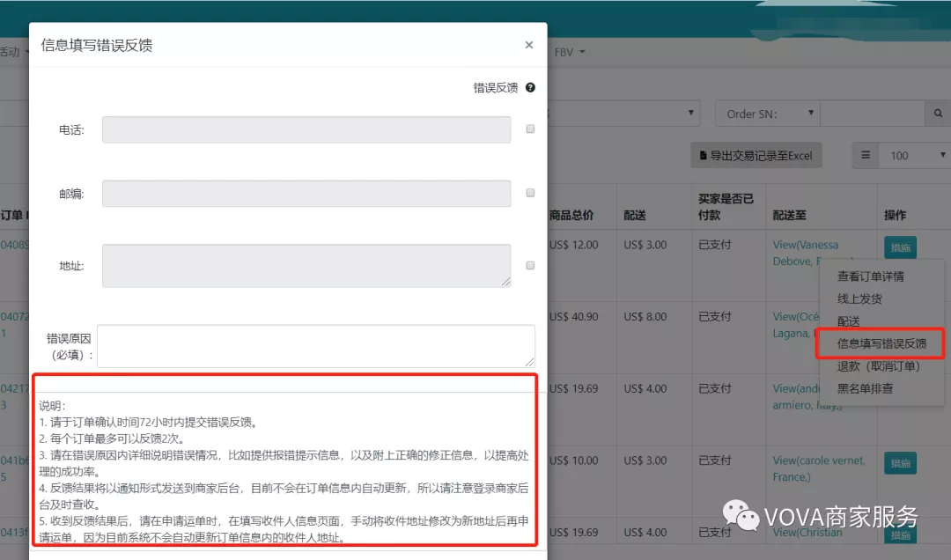The height and width of the screenshot is (560, 951).
Task: Click the 商品总价 column header
Action: (x=571, y=215)
